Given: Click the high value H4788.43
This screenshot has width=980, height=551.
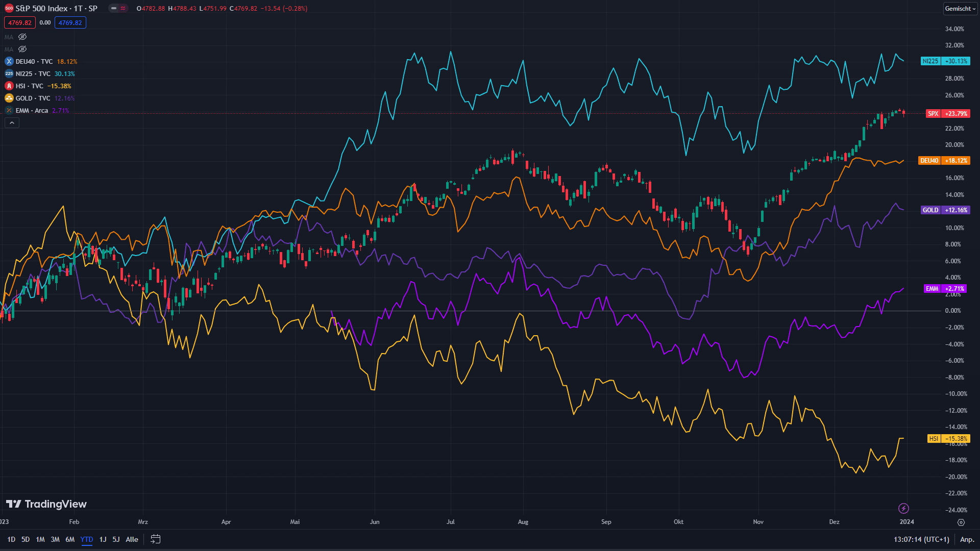Looking at the screenshot, I should pos(182,8).
